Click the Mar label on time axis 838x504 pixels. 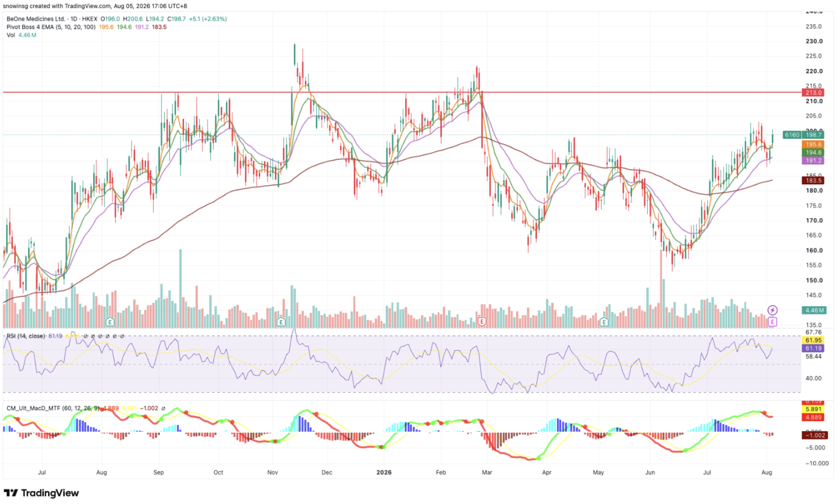(x=487, y=472)
